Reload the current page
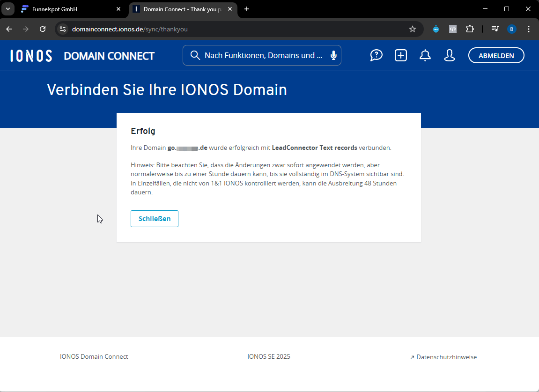Viewport: 539px width, 392px height. 43,29
